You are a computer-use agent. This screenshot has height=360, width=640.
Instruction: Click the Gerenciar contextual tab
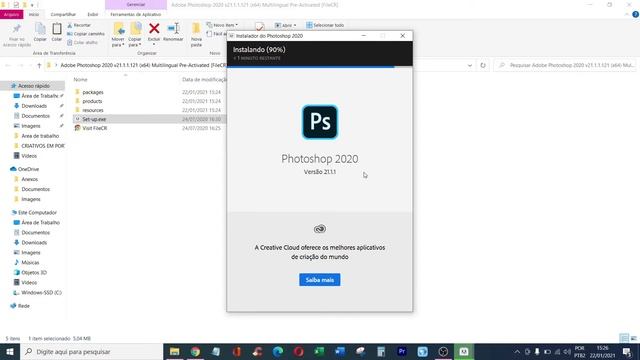point(136,4)
